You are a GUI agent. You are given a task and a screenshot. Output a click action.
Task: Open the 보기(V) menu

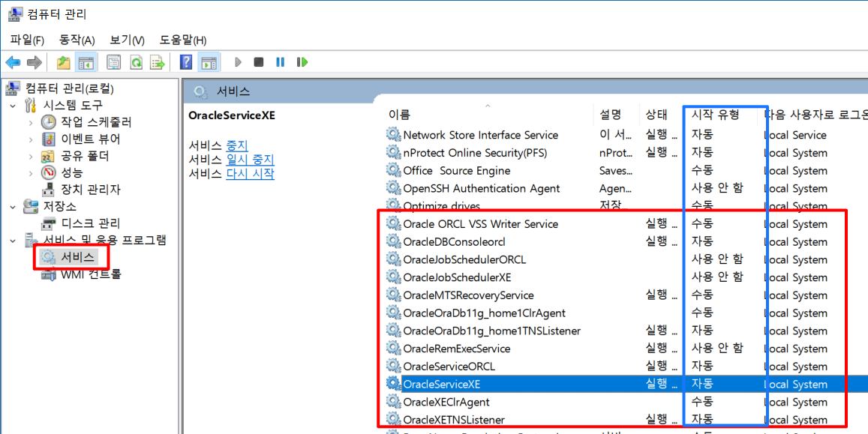128,40
